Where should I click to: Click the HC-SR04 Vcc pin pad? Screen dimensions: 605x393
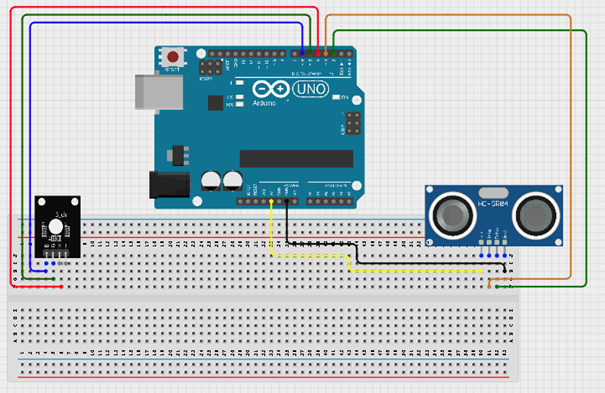(481, 242)
